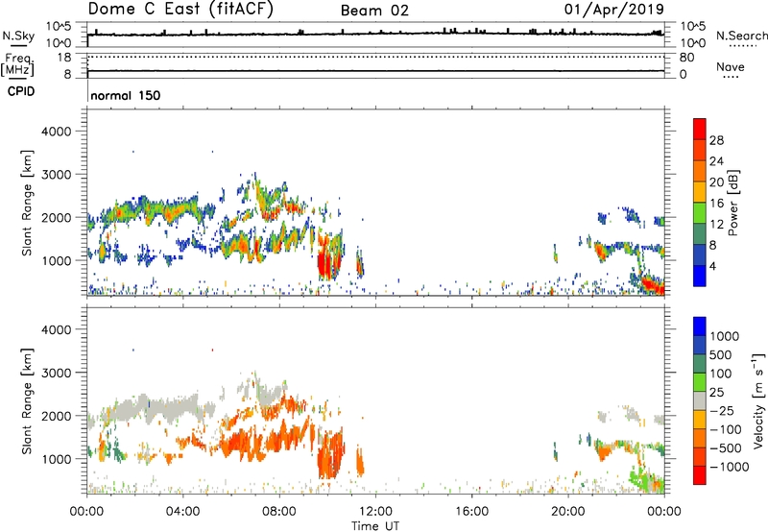Click the gray 2000 km band in velocity panel
The image size is (768, 532).
[161, 409]
